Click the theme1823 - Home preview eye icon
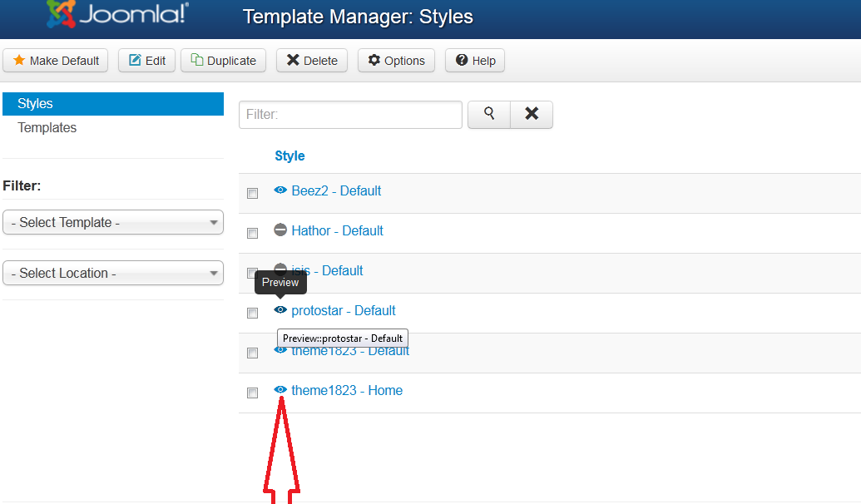 [280, 390]
